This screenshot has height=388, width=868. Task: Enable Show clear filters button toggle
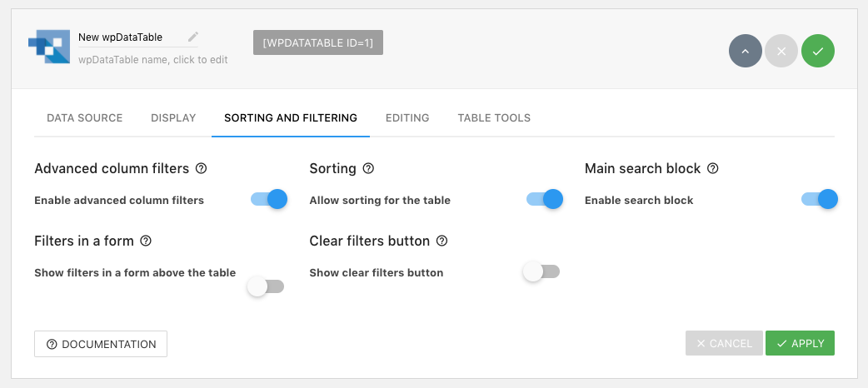click(541, 271)
